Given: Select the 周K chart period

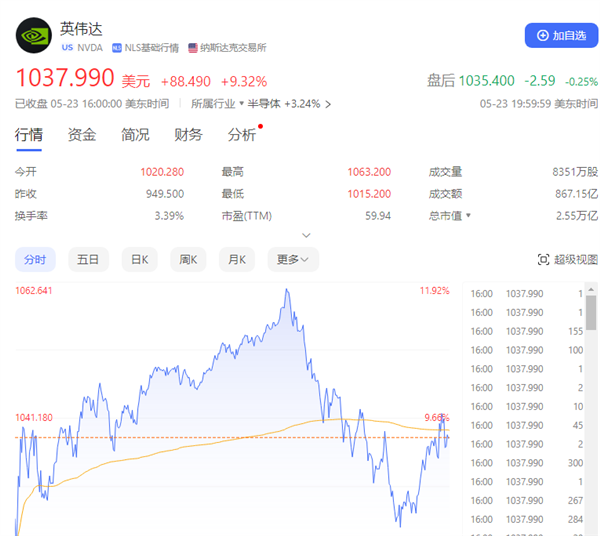Looking at the screenshot, I should point(188,259).
